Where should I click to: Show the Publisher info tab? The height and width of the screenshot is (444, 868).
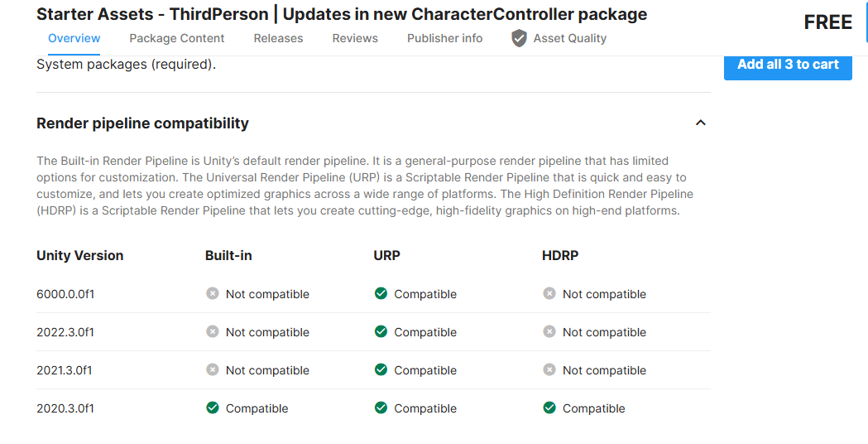pyautogui.click(x=444, y=38)
